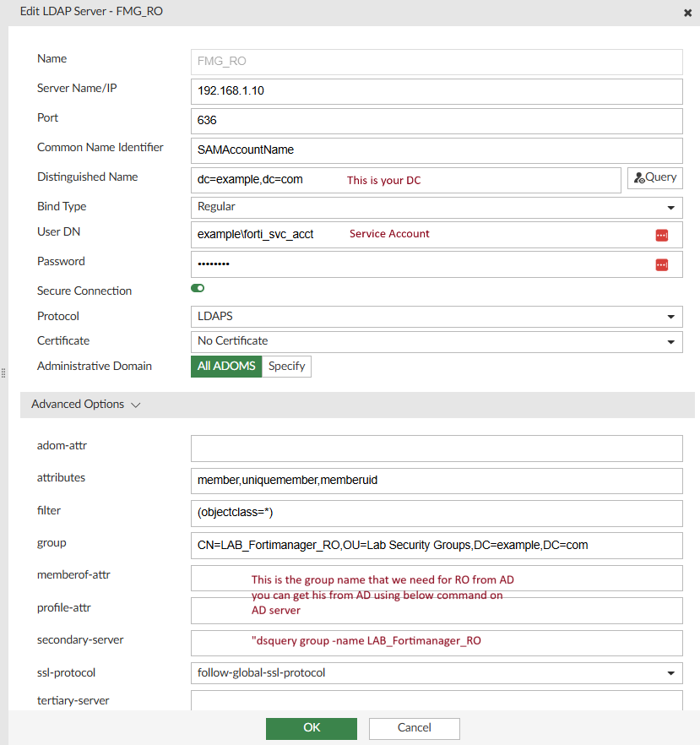
Task: Focus the adom-attr input field
Action: 437,448
